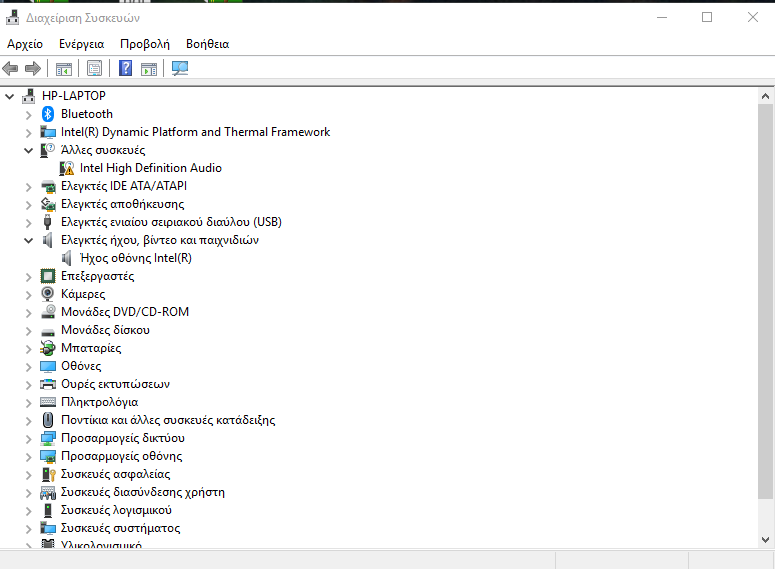The height and width of the screenshot is (569, 775).
Task: Select the HP-LAPTOP root entry
Action: pos(74,96)
